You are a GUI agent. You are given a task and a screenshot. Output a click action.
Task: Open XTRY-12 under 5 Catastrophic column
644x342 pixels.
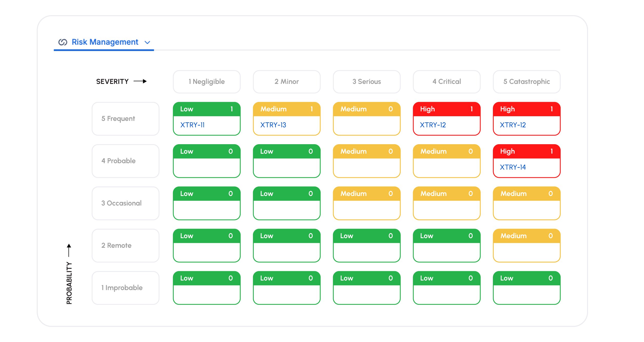pos(513,125)
